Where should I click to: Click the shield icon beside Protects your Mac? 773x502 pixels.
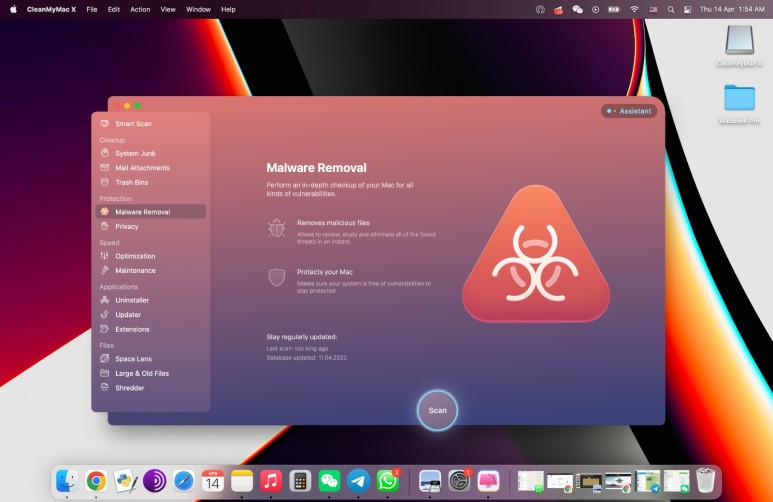[277, 277]
